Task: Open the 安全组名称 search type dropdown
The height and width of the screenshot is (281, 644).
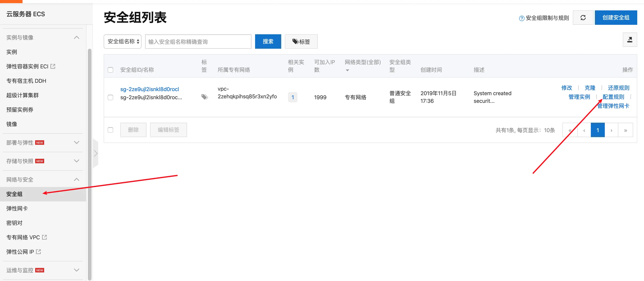Action: point(123,41)
